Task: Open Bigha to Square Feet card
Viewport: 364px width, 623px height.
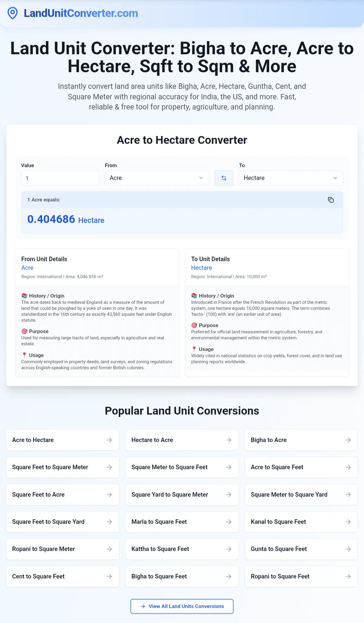Action: pyautogui.click(x=182, y=576)
